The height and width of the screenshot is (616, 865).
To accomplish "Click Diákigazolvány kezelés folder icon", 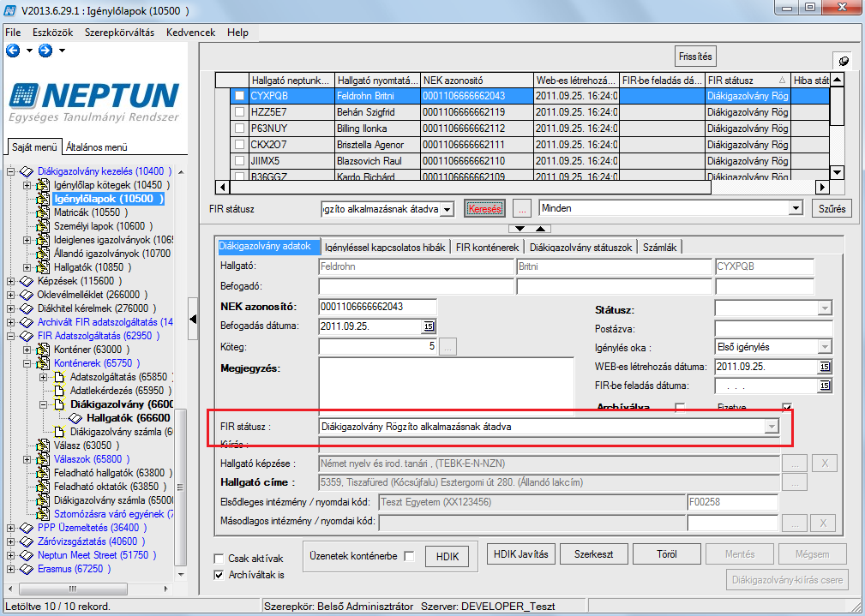I will tap(27, 171).
